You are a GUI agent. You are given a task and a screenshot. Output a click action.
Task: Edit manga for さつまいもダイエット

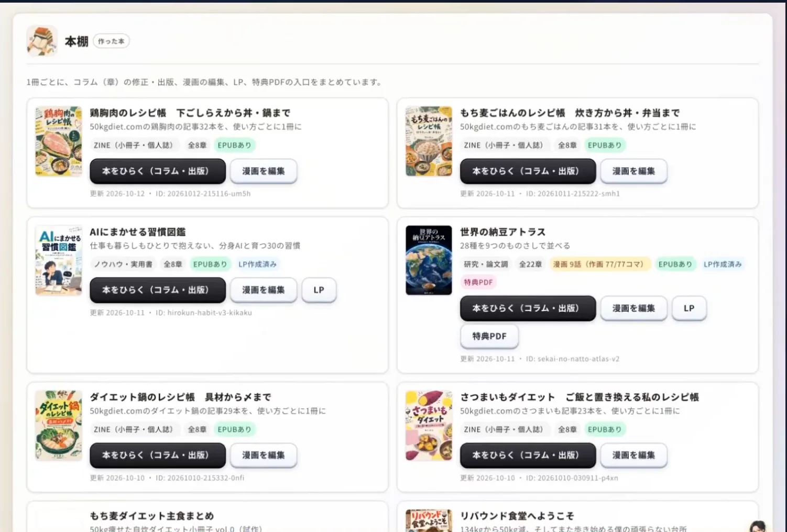(x=633, y=456)
